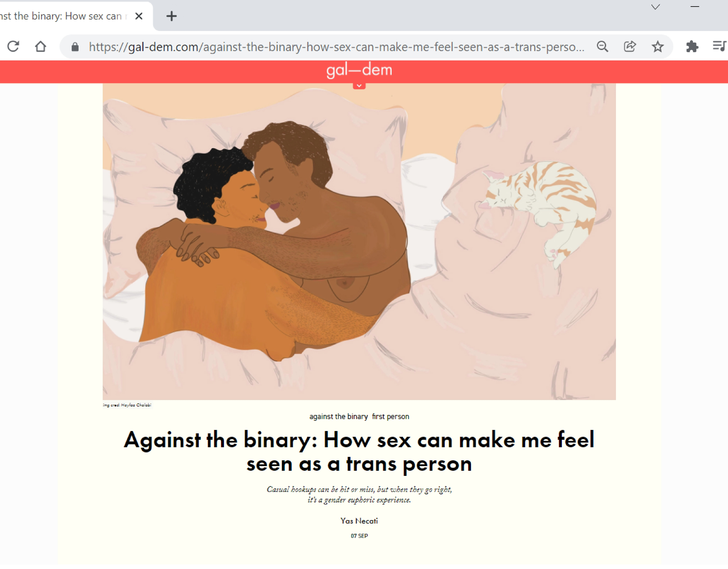Expand the tab search chevron
This screenshot has height=569, width=728.
(x=655, y=7)
